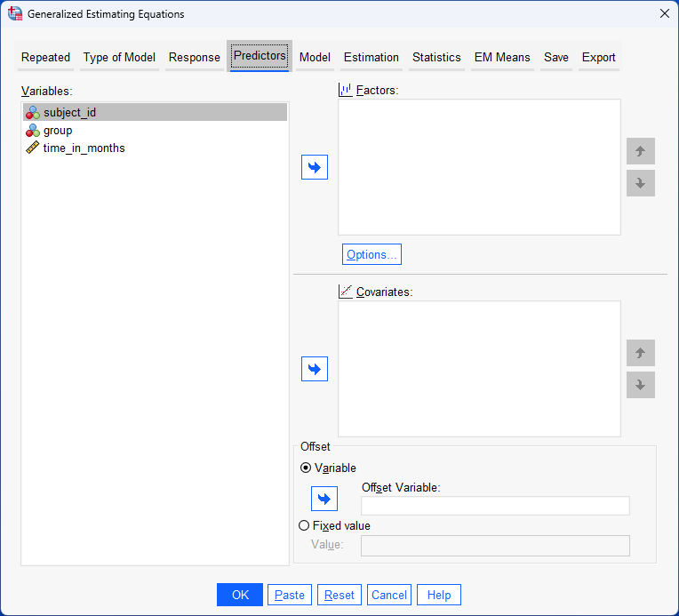Click the Fixed value Value field
The height and width of the screenshot is (616, 679).
[495, 546]
